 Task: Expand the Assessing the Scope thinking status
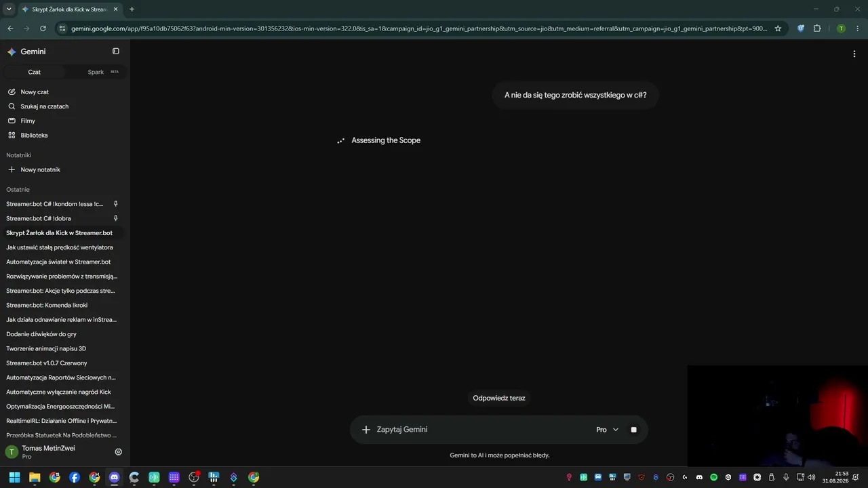386,140
